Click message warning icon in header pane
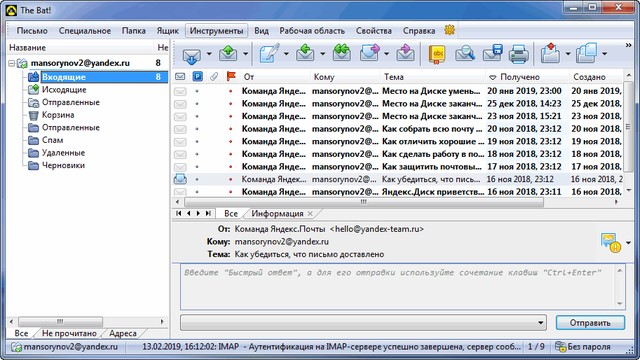The image size is (640, 360). 611,242
